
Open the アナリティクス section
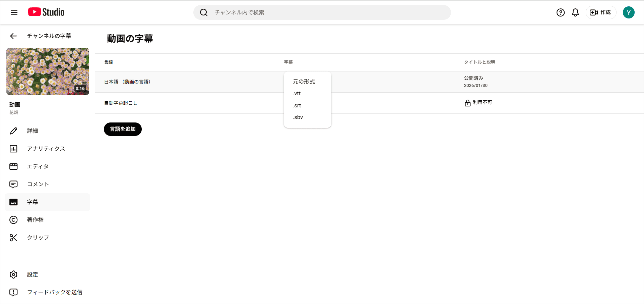point(46,149)
